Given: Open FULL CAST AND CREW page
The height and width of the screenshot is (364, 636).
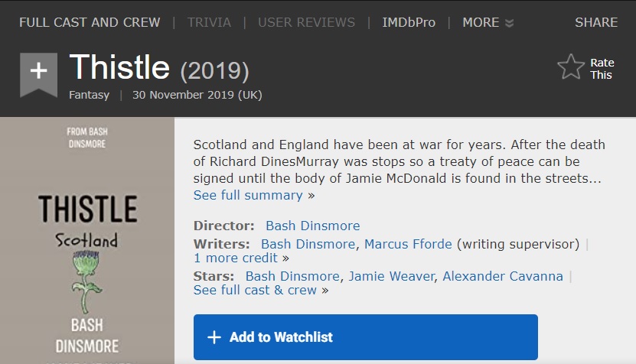Looking at the screenshot, I should (x=90, y=22).
